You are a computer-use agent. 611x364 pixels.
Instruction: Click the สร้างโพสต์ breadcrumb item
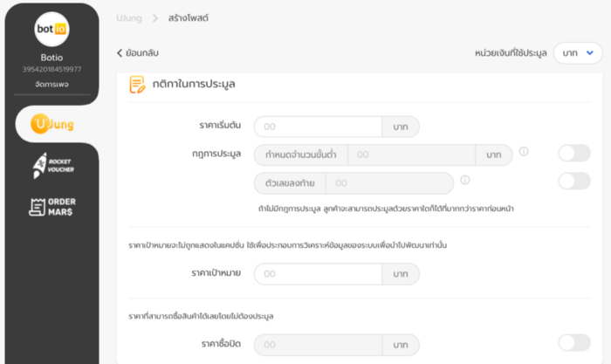[189, 18]
